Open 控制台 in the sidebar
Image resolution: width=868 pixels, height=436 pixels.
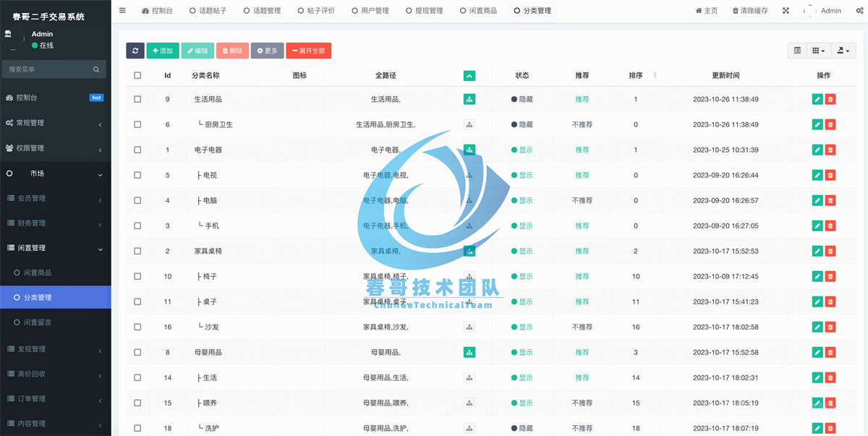[56, 98]
